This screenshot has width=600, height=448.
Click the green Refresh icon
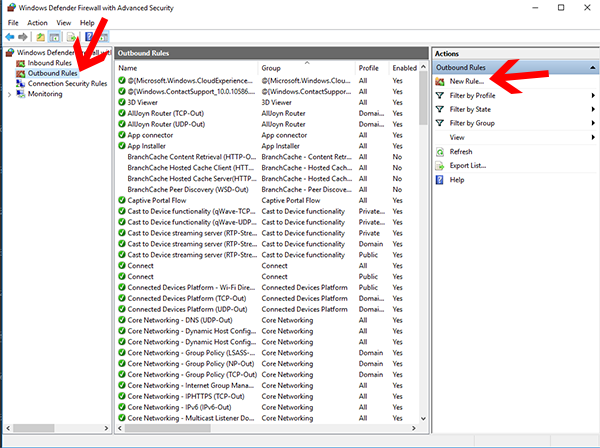tap(440, 152)
